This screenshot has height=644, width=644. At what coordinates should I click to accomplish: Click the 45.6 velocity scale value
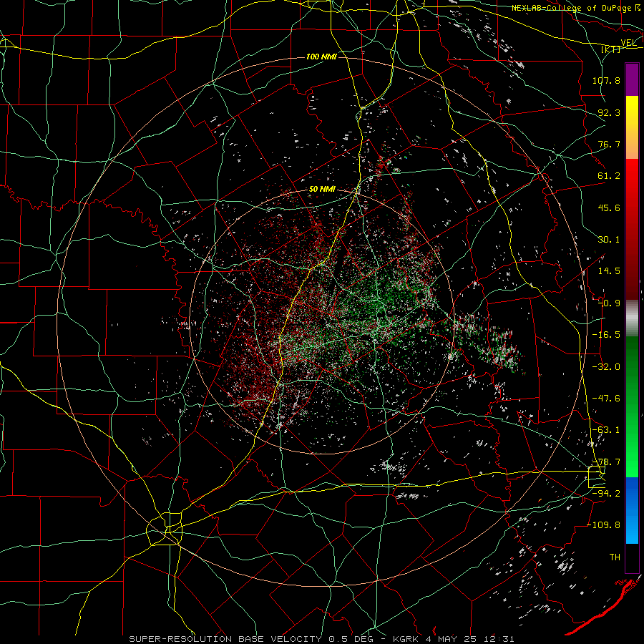(609, 208)
